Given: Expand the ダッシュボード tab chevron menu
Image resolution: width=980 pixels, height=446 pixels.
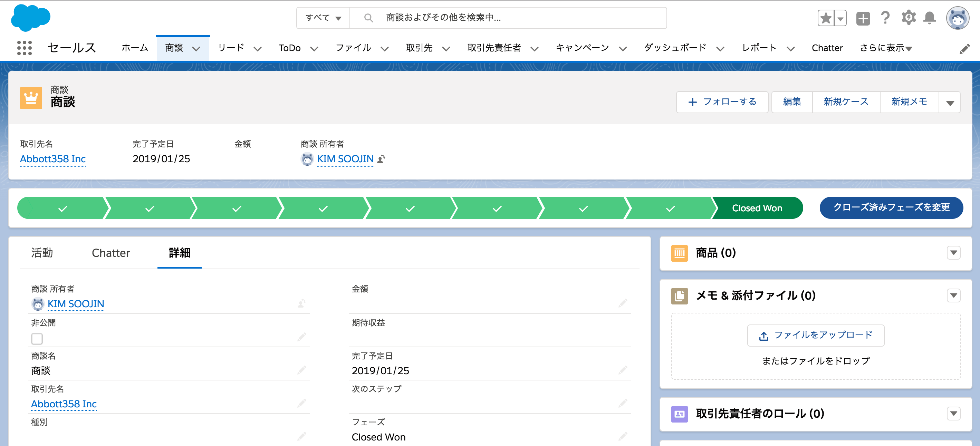Looking at the screenshot, I should click(720, 49).
